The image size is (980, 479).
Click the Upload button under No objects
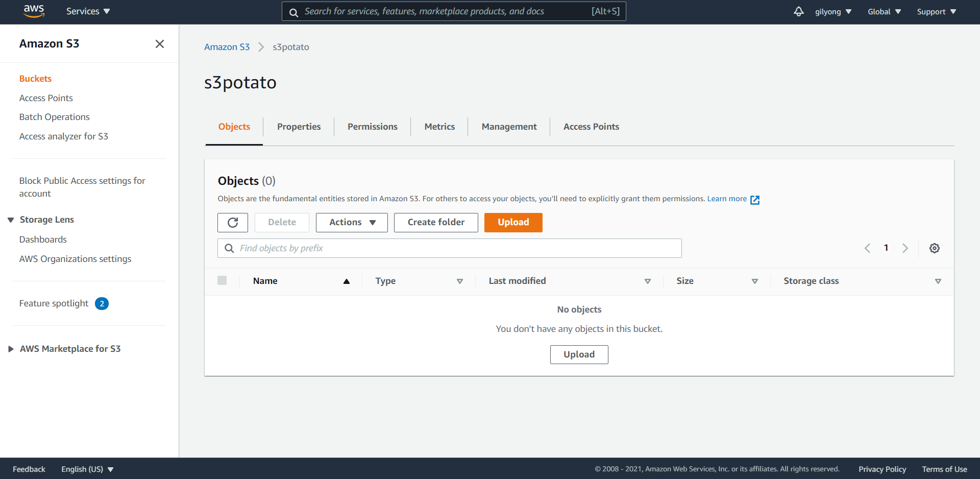click(579, 355)
